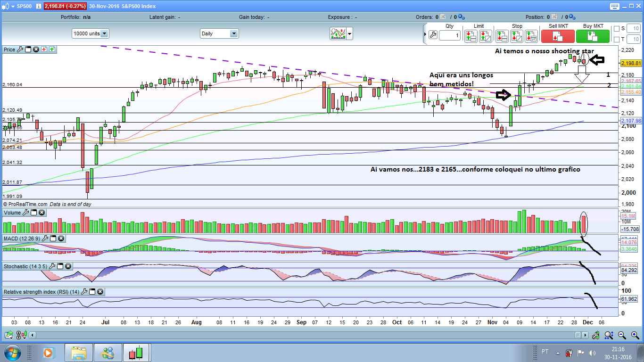Click the scrollbar list button
This screenshot has height=362, width=644.
click(x=578, y=335)
